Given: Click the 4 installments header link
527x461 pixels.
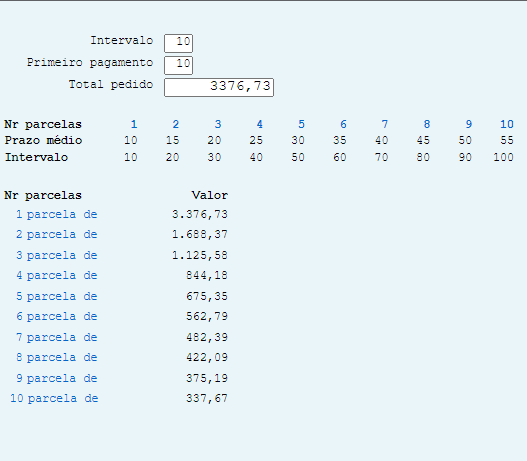Looking at the screenshot, I should point(259,124).
